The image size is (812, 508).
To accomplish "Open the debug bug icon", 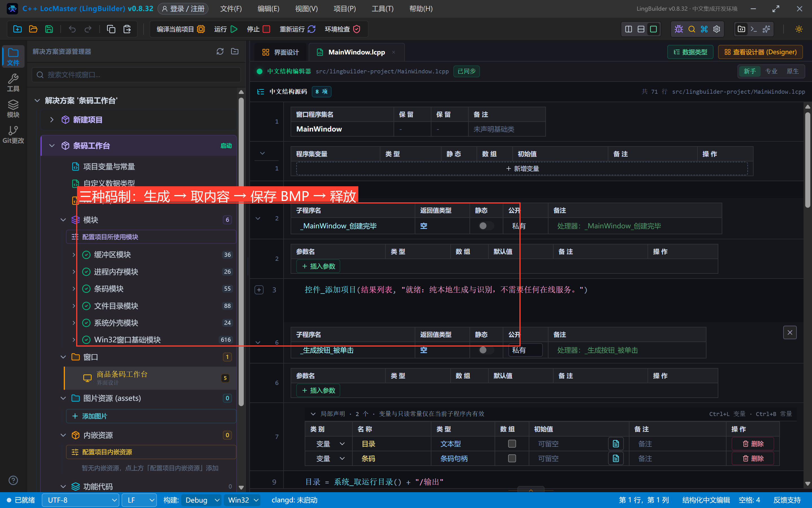I will pyautogui.click(x=679, y=29).
